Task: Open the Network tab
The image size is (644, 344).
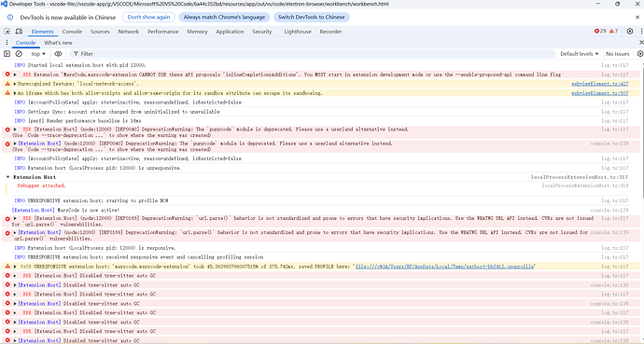Action: [x=129, y=32]
